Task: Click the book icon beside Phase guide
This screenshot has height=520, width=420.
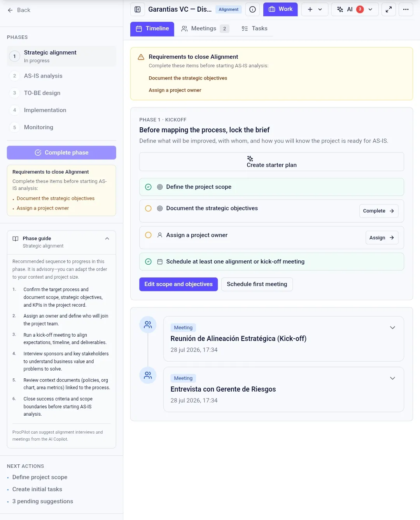Action: tap(16, 239)
